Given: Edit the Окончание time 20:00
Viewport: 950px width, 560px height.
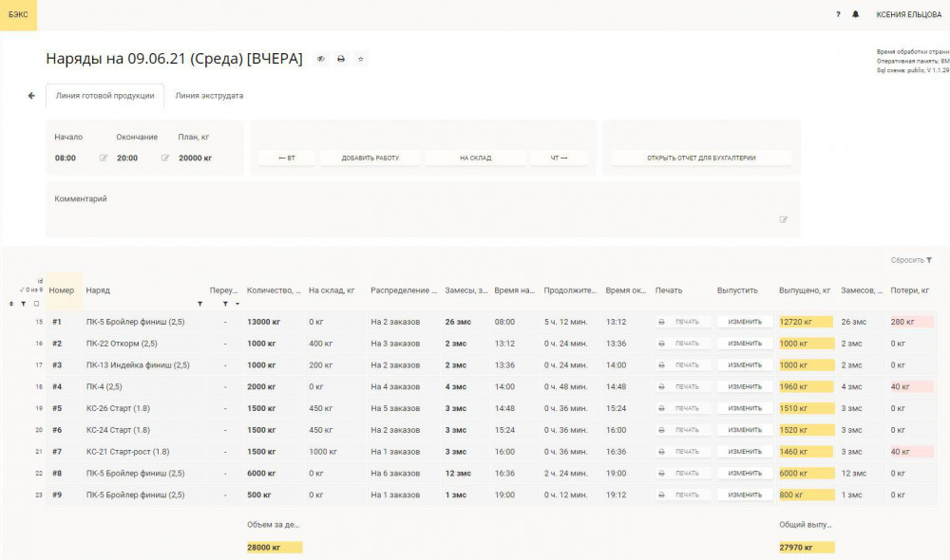Looking at the screenshot, I should [x=165, y=158].
